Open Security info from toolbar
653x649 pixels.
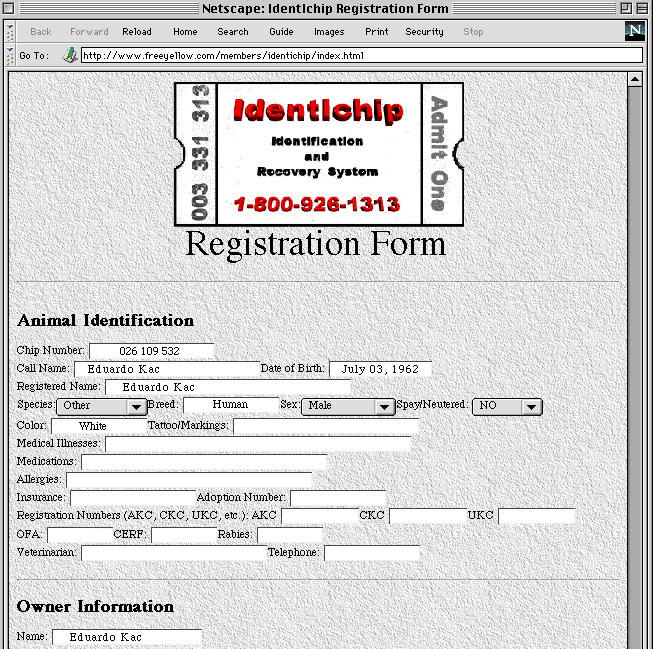coord(424,32)
